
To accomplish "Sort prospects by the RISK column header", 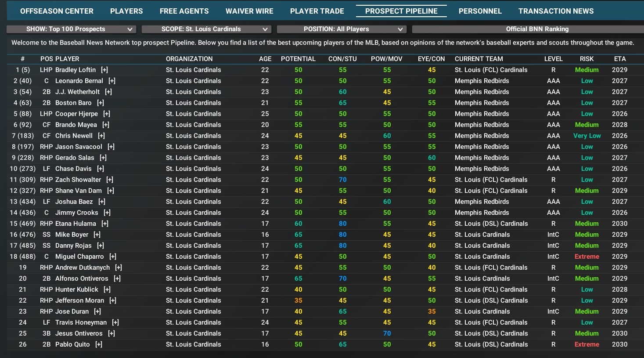I will click(586, 59).
